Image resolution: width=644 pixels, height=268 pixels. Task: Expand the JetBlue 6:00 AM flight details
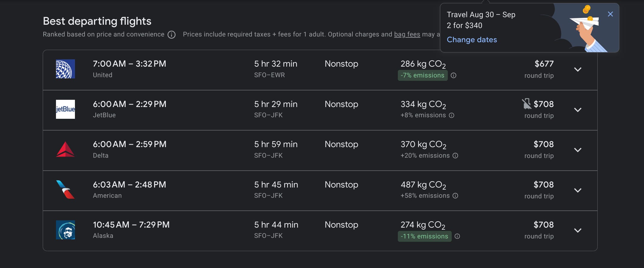(577, 110)
